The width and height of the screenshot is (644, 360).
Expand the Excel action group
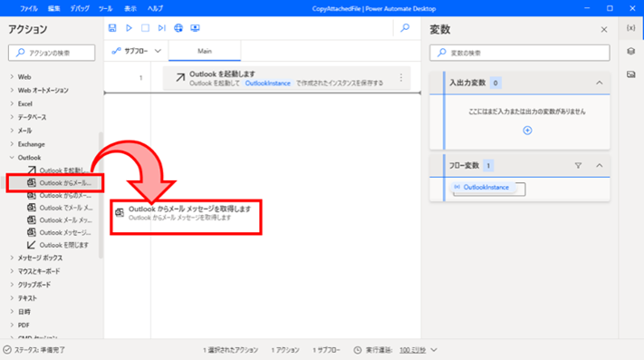(12, 103)
